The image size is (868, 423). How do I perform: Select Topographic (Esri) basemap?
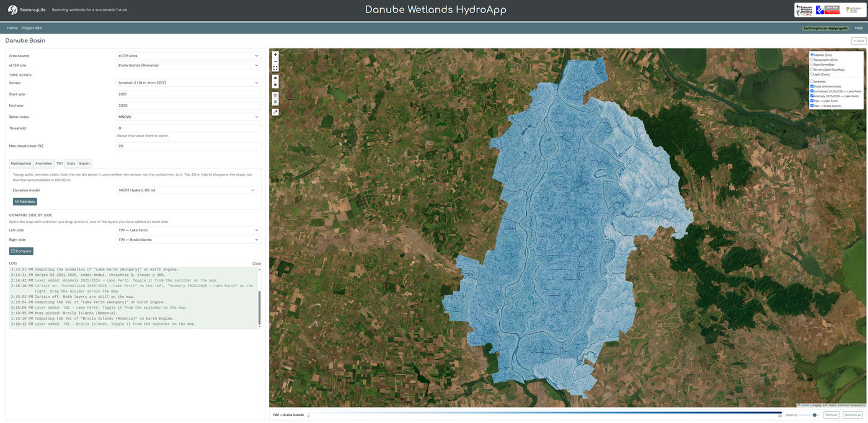click(x=812, y=60)
